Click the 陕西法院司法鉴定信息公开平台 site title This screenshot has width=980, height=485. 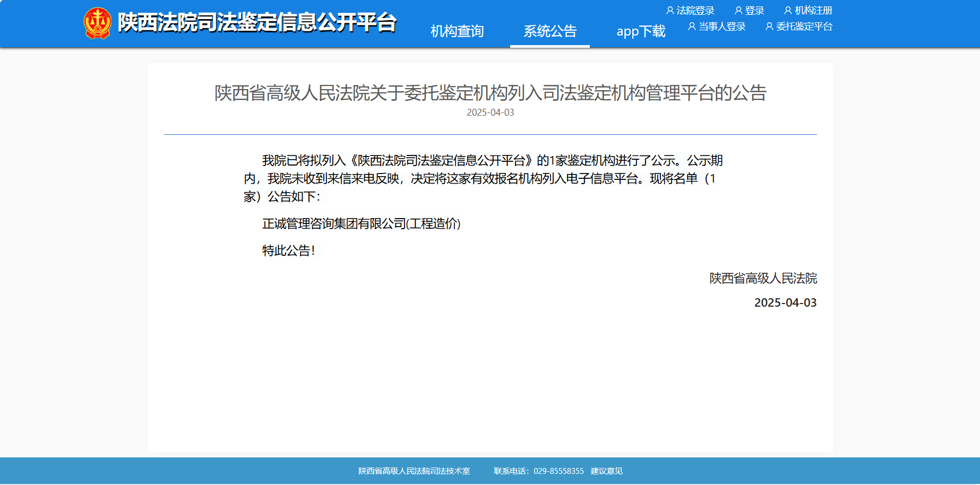coord(257,23)
